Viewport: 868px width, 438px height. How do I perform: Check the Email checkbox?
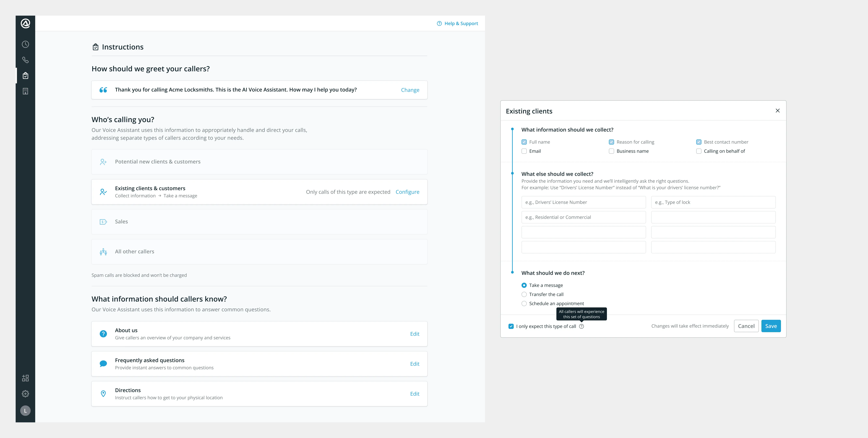tap(524, 151)
